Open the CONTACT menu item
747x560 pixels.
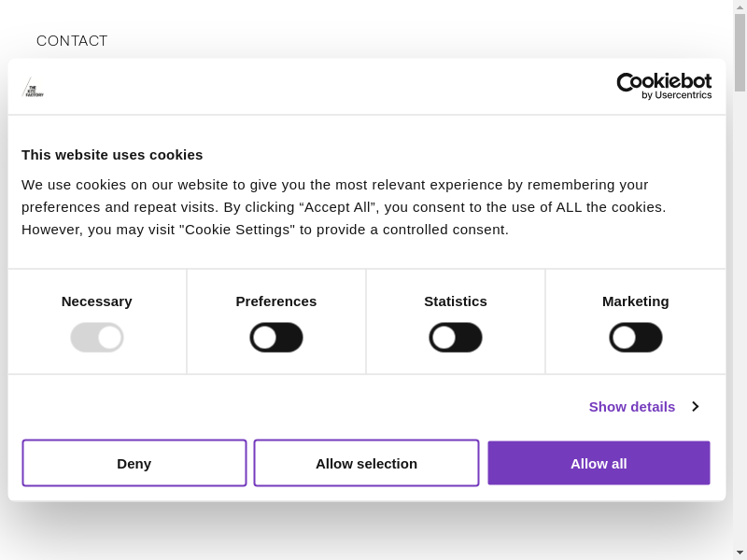point(72,41)
